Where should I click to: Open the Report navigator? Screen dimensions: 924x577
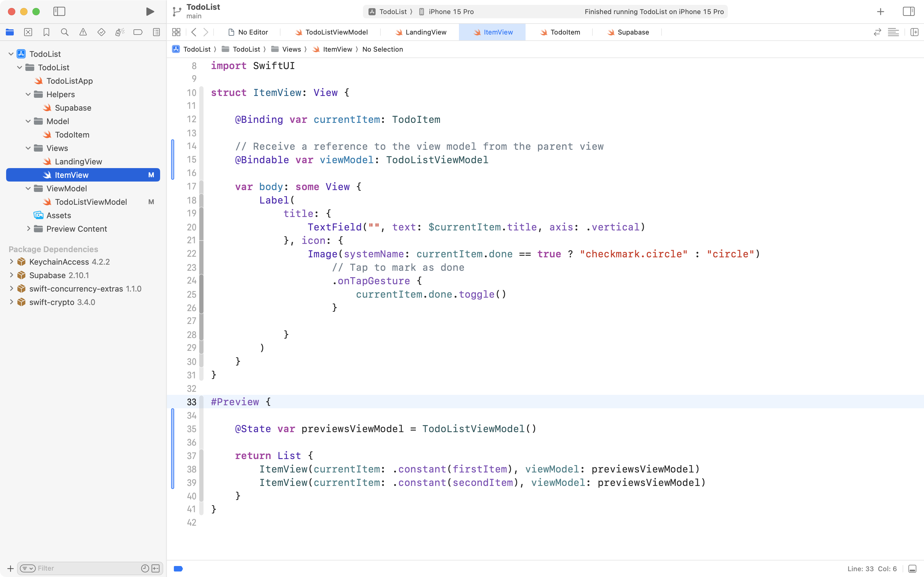click(156, 32)
